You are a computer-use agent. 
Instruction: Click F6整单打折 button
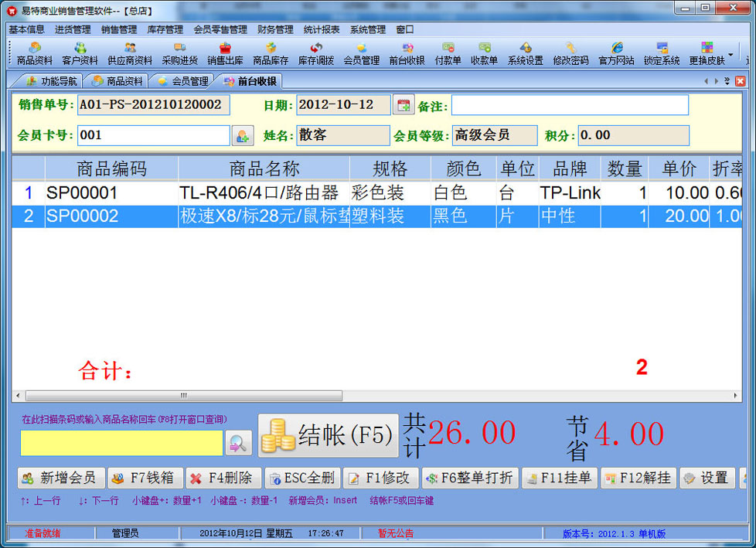(470, 478)
